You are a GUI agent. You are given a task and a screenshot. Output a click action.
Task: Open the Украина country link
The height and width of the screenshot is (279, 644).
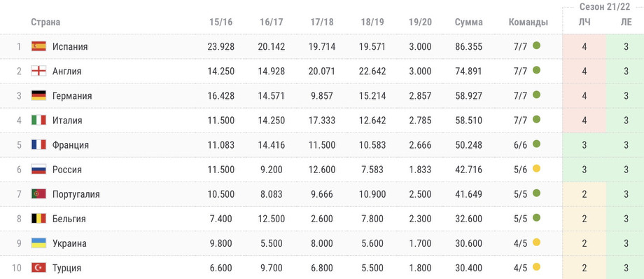pyautogui.click(x=69, y=244)
